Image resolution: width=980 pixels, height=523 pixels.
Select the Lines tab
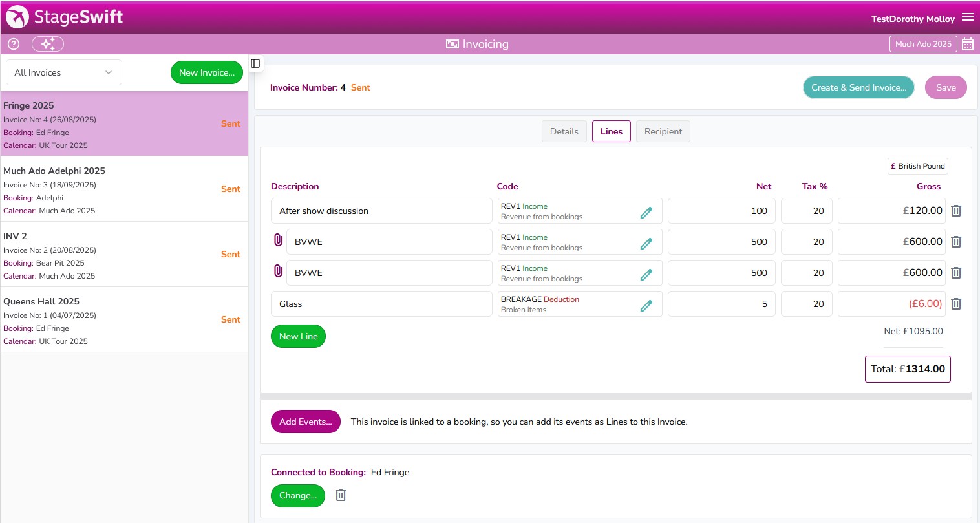[612, 131]
